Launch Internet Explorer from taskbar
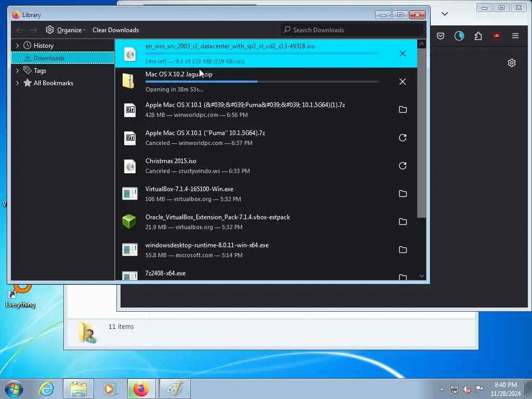Viewport: 532px width, 399px height. coord(46,389)
